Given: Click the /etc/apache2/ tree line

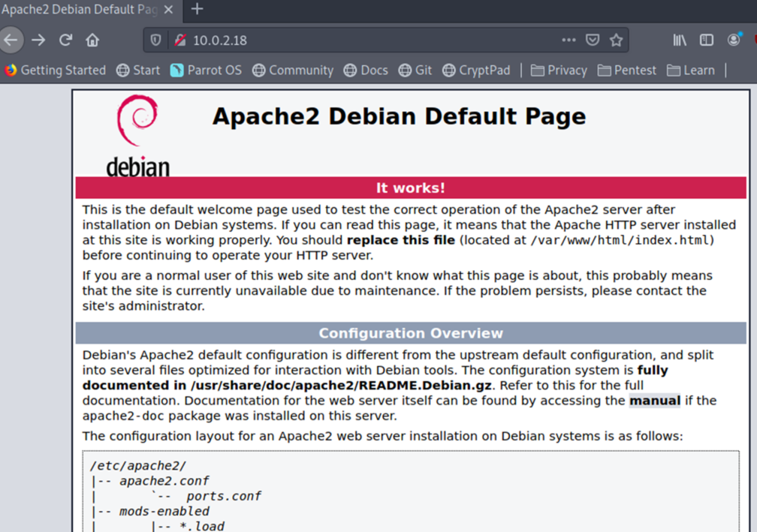Looking at the screenshot, I should point(138,466).
